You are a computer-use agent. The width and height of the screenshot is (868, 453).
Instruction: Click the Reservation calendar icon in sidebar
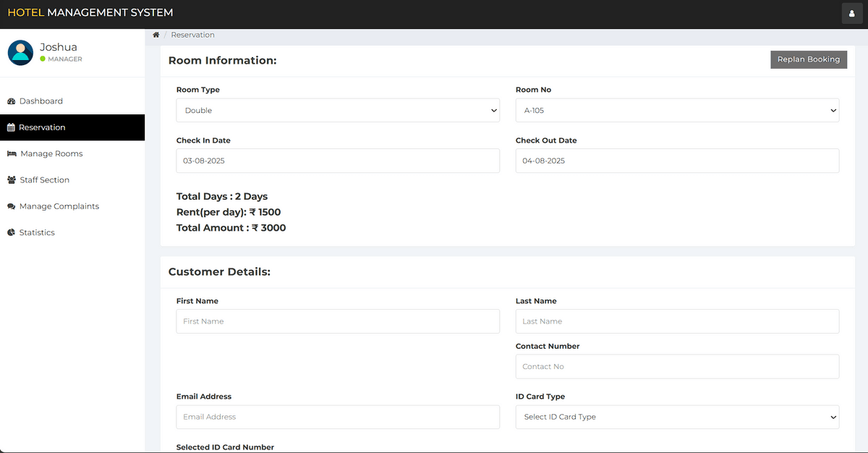(x=11, y=127)
